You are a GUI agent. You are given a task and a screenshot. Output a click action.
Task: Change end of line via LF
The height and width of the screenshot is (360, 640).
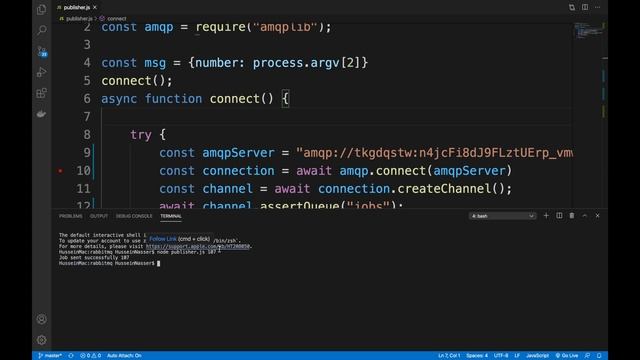click(x=517, y=356)
